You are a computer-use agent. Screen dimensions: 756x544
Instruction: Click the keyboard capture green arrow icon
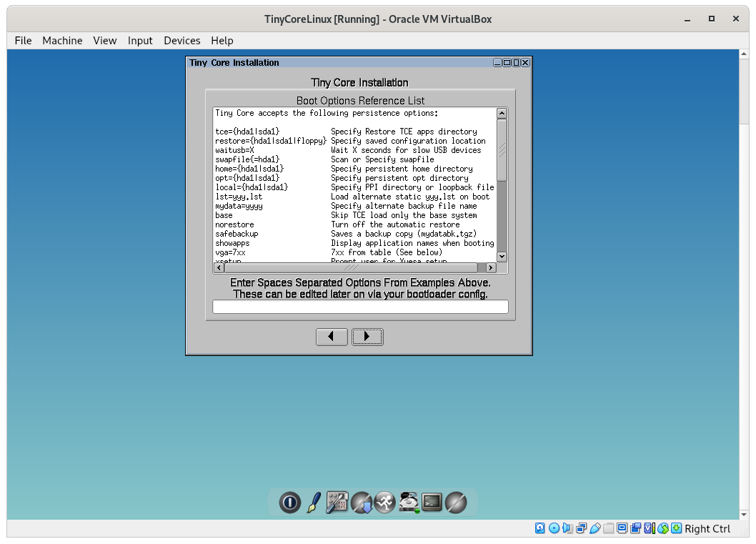[x=677, y=528]
